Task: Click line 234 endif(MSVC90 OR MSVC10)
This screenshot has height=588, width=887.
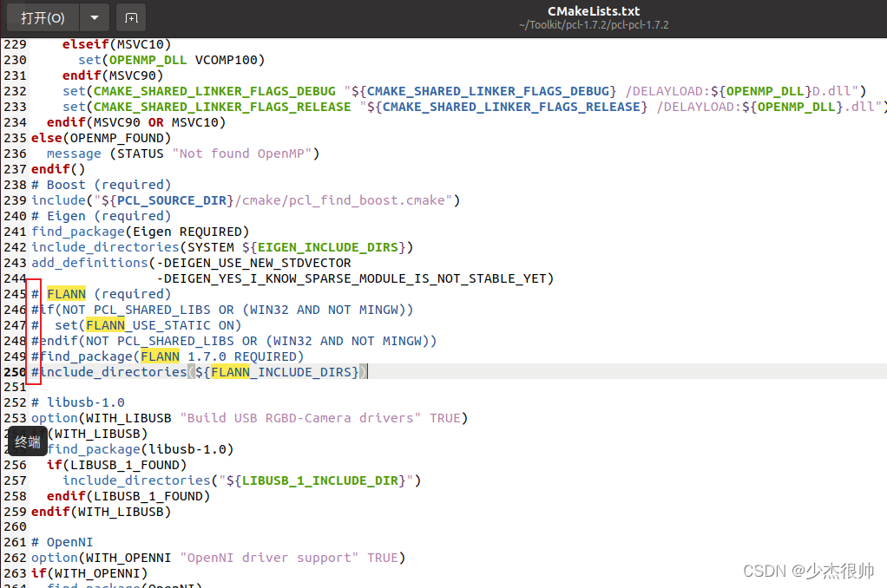Action: tap(136, 122)
